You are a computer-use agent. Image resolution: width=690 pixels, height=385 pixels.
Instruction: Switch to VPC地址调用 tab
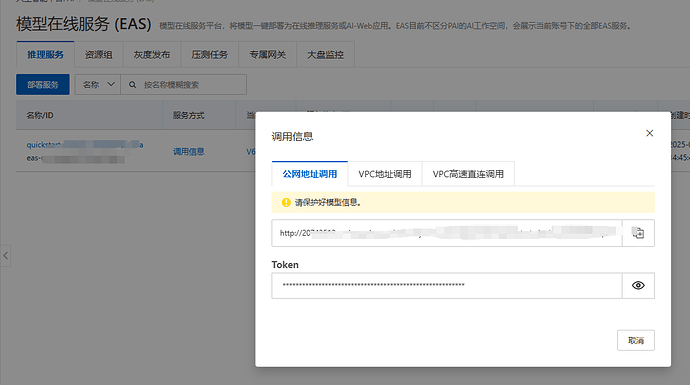pos(385,174)
